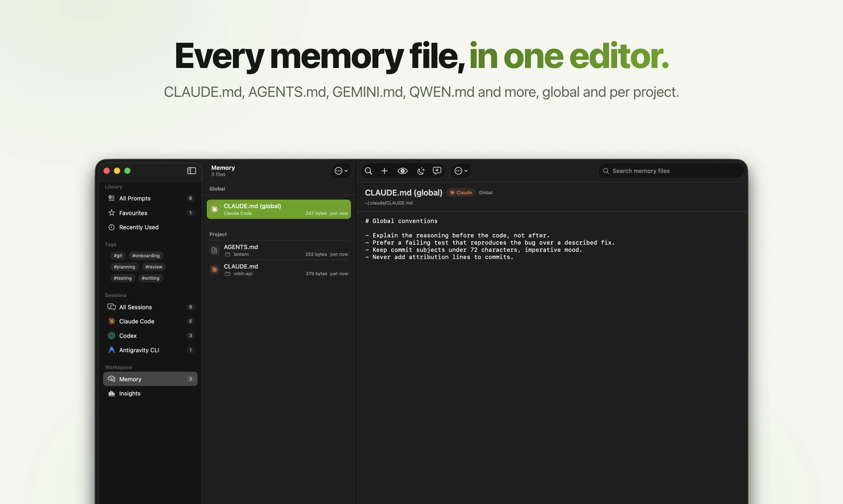Open Recently Used list
The image size is (843, 504).
click(x=150, y=227)
